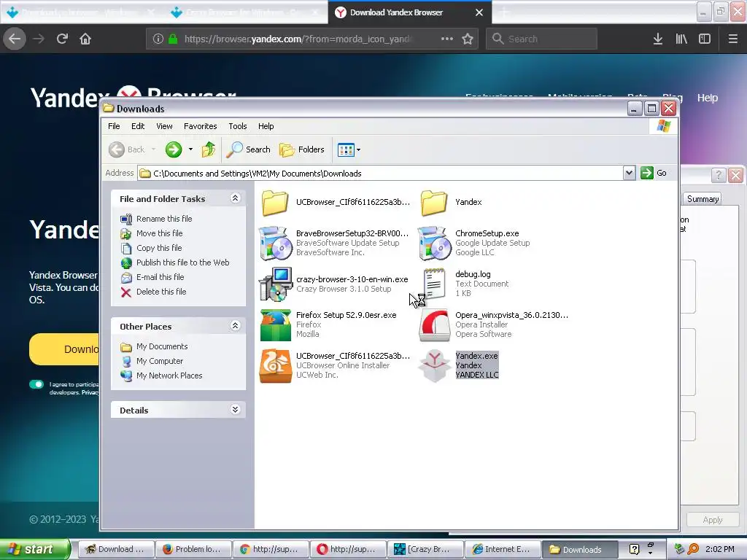Viewport: 747px width, 560px height.
Task: Select the BraveBrowserSetup32 installer icon
Action: point(275,244)
